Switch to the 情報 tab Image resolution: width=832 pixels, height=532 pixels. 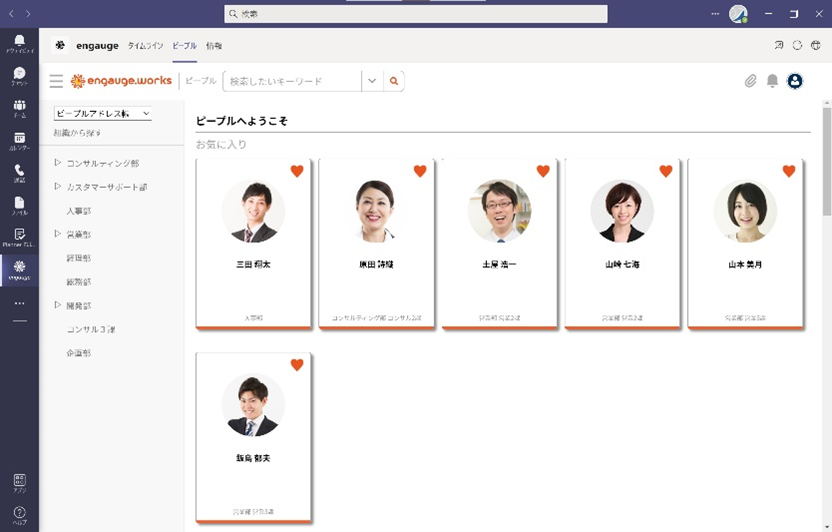[214, 46]
